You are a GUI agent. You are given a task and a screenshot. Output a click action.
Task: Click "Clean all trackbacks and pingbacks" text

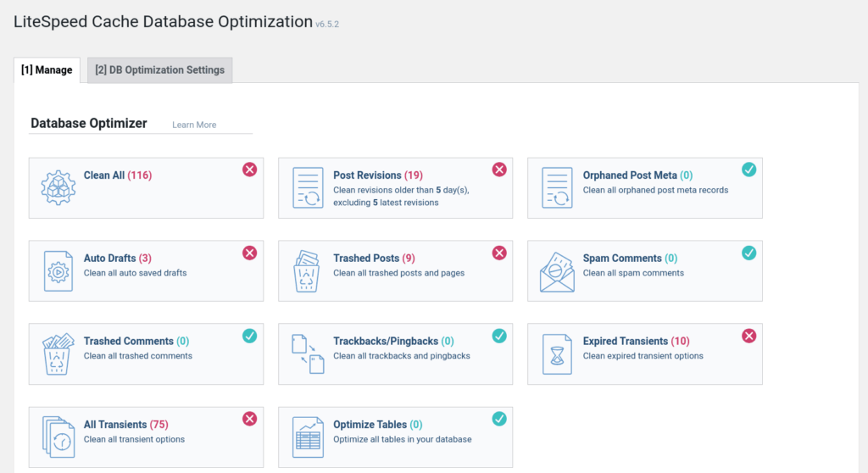tap(401, 356)
